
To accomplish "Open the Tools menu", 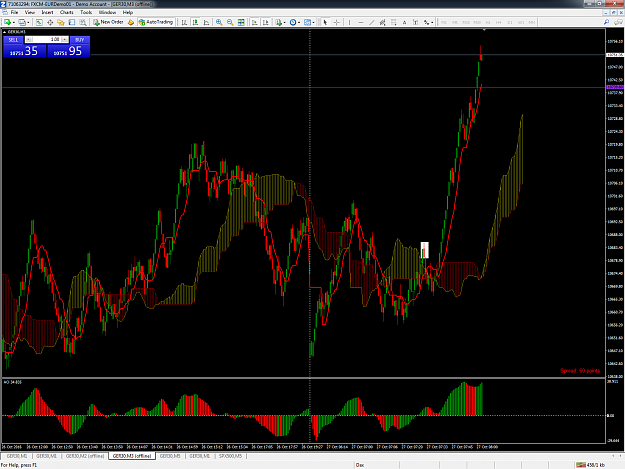I will pos(86,12).
